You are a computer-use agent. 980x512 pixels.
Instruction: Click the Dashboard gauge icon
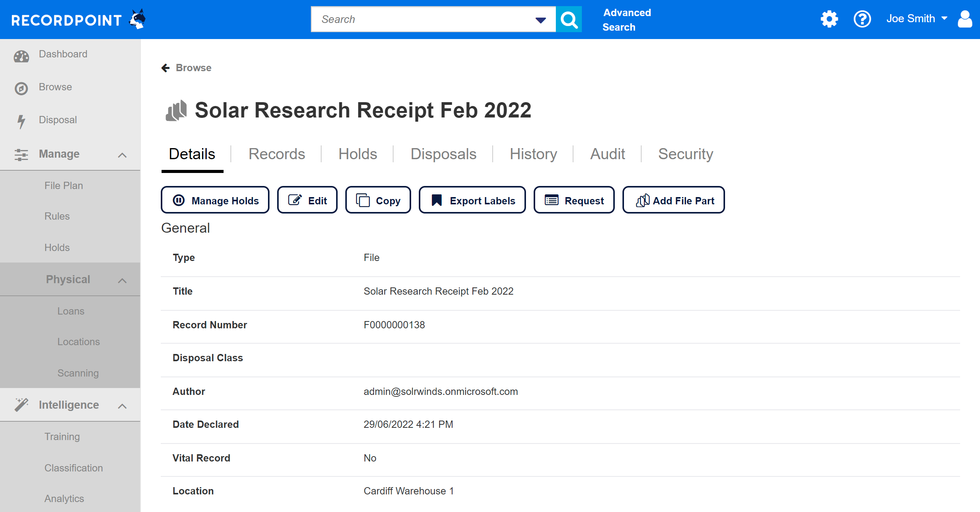(x=21, y=56)
